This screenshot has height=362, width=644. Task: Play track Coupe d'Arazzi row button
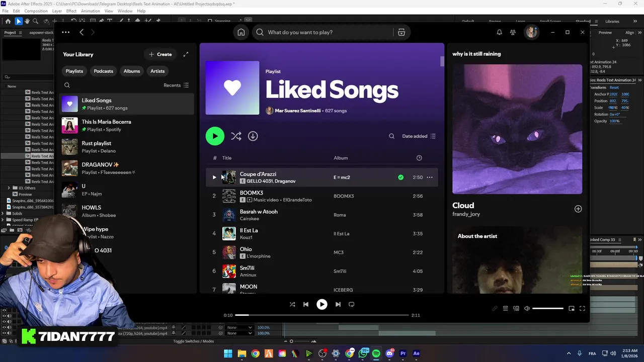tap(214, 177)
